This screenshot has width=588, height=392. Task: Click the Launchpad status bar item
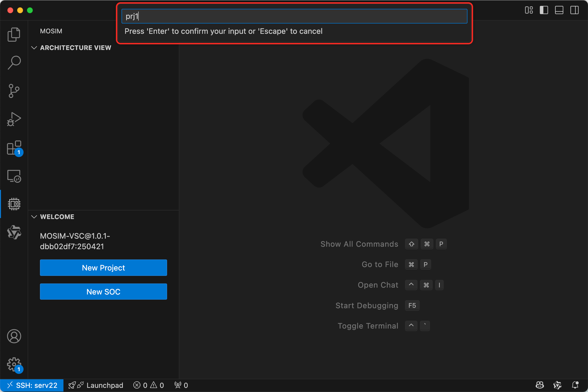96,385
